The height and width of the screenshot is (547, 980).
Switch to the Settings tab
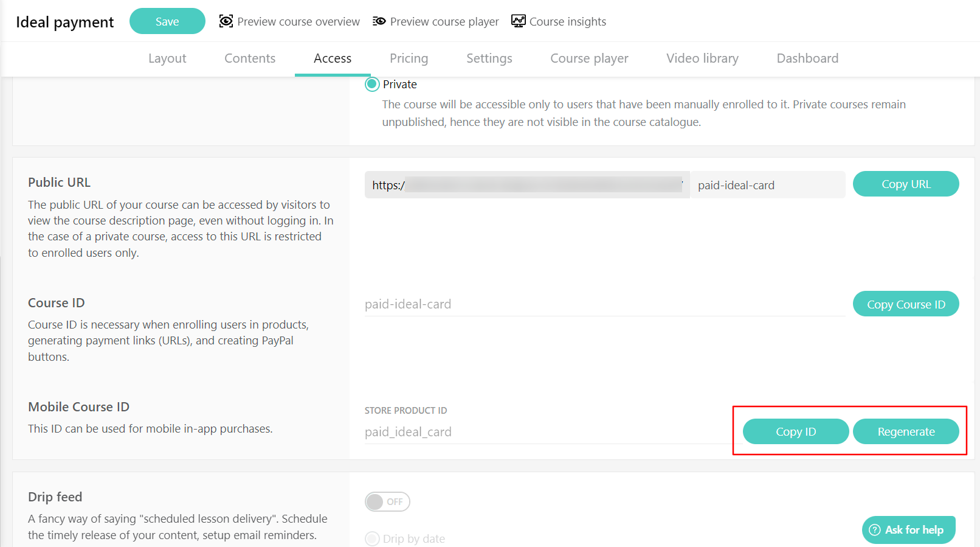pyautogui.click(x=489, y=58)
